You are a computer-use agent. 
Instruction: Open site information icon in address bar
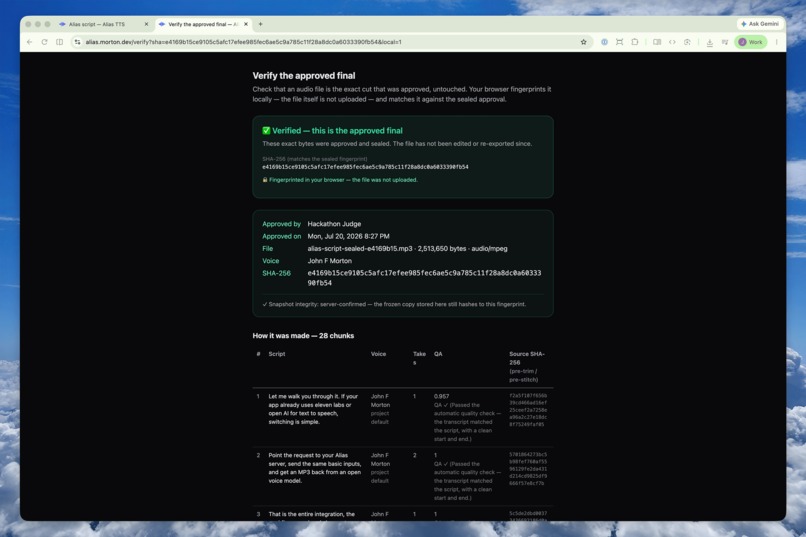click(x=77, y=42)
